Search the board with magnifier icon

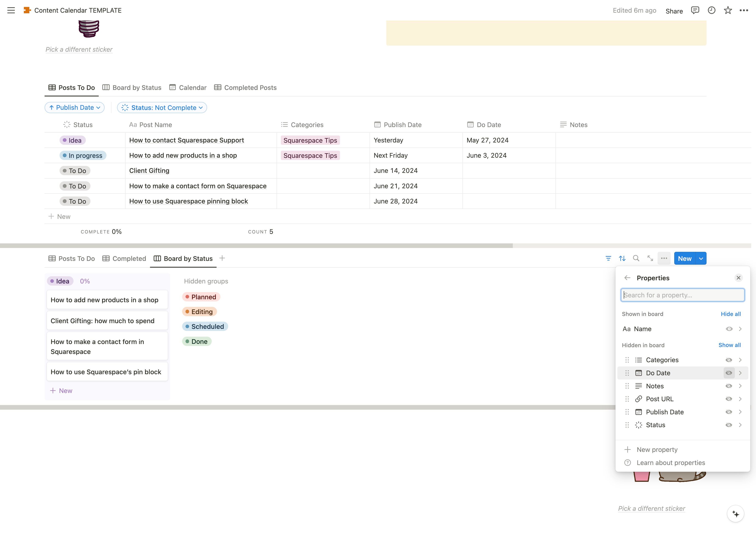click(636, 258)
